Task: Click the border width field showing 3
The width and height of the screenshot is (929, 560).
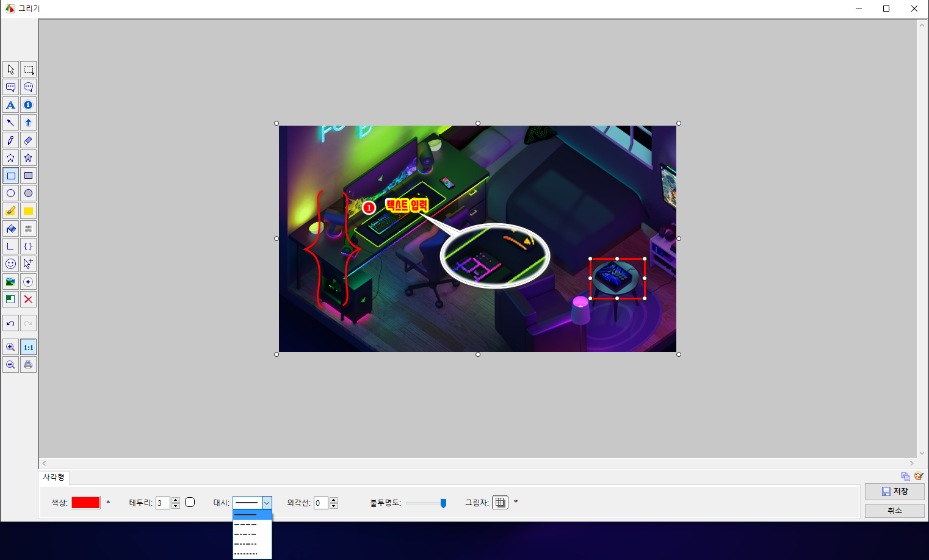Action: click(x=163, y=503)
